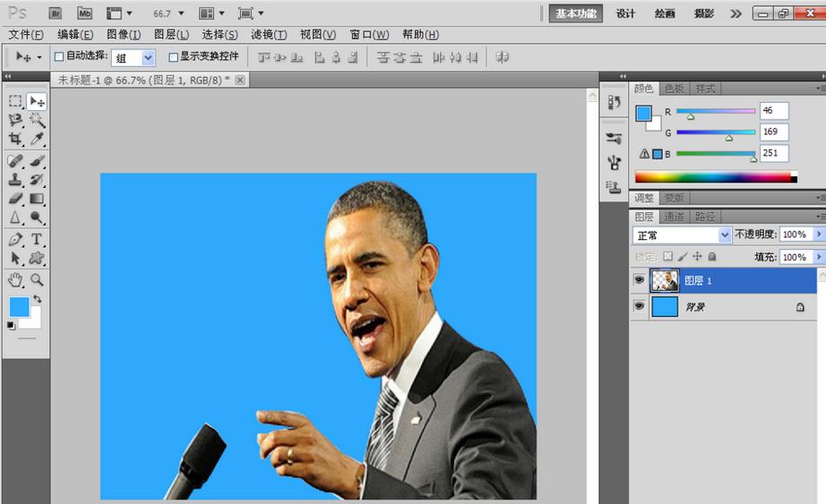Hide 图层 1 with its eye icon
The image size is (826, 504).
click(x=639, y=280)
